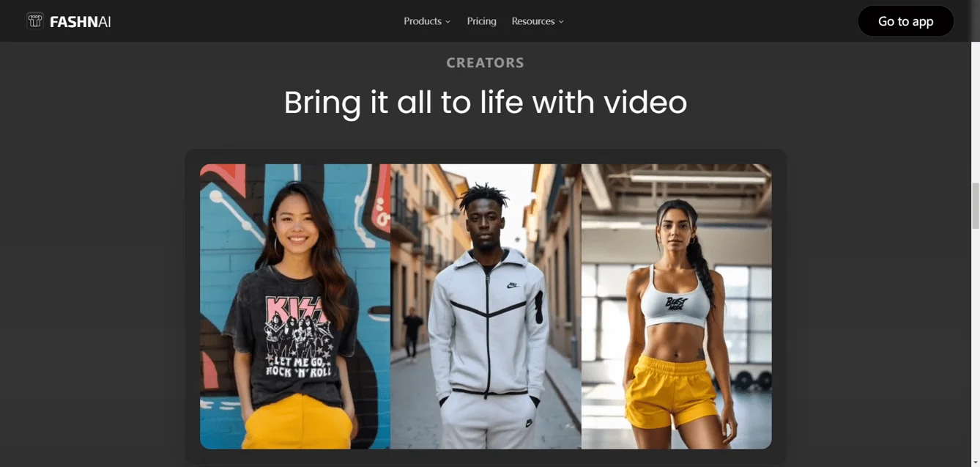The height and width of the screenshot is (467, 980).
Task: Select the KISS t-shirt model video
Action: tap(295, 306)
